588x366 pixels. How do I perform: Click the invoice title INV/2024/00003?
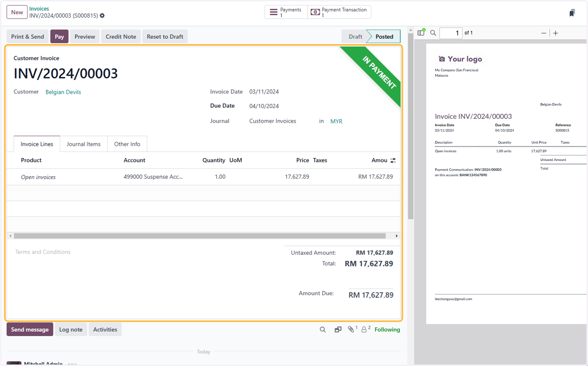coord(66,74)
